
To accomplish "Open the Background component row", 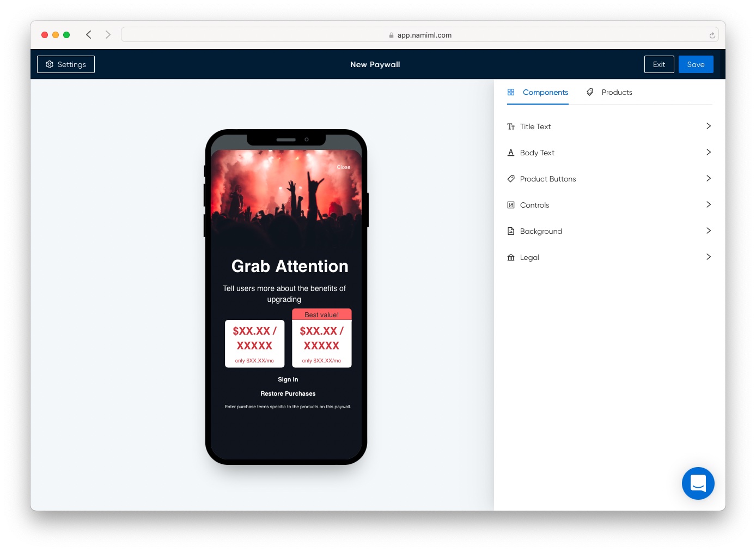I will (x=609, y=231).
